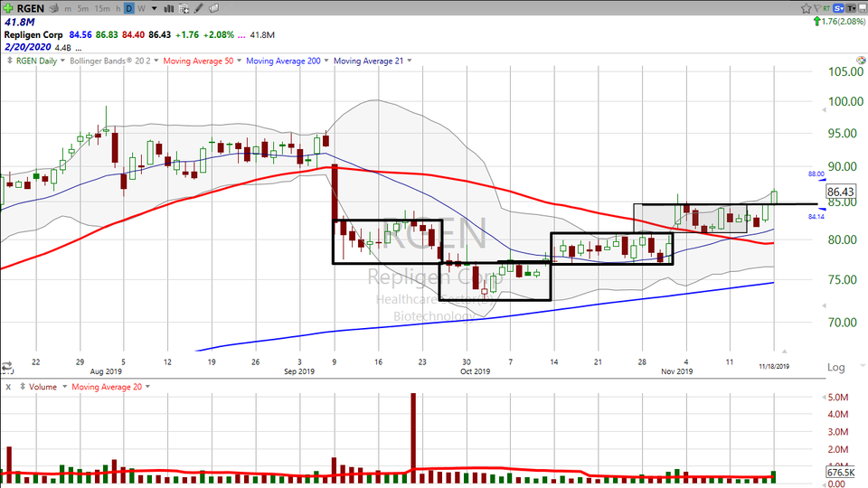Expand the Moving Average 21 dropdown arrow
The width and height of the screenshot is (868, 488).
[x=410, y=61]
